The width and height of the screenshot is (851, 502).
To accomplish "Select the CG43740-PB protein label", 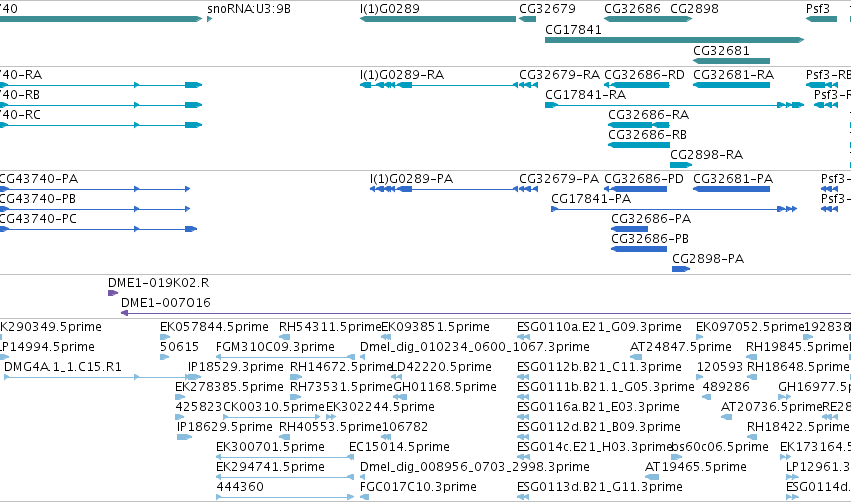I will (x=37, y=199).
